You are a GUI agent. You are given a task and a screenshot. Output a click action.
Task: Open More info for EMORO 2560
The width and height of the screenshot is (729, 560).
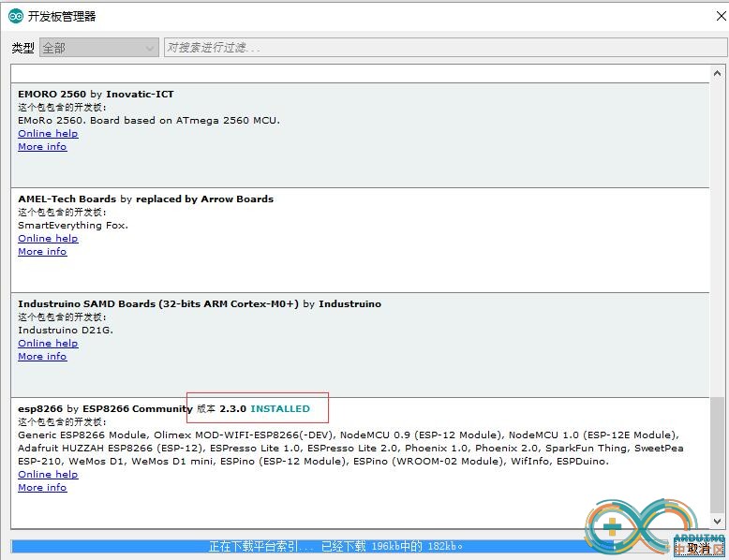click(42, 146)
